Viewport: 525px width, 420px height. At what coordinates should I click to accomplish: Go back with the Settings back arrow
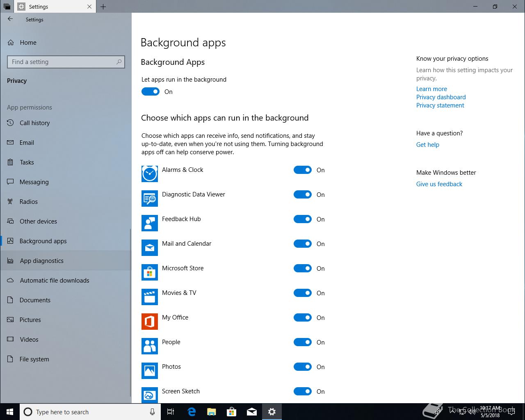click(10, 19)
